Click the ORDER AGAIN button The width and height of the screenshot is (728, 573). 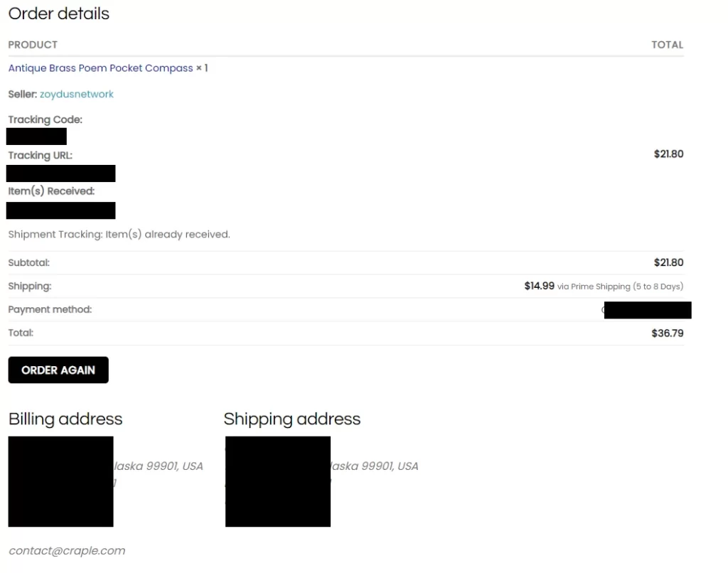pyautogui.click(x=58, y=370)
